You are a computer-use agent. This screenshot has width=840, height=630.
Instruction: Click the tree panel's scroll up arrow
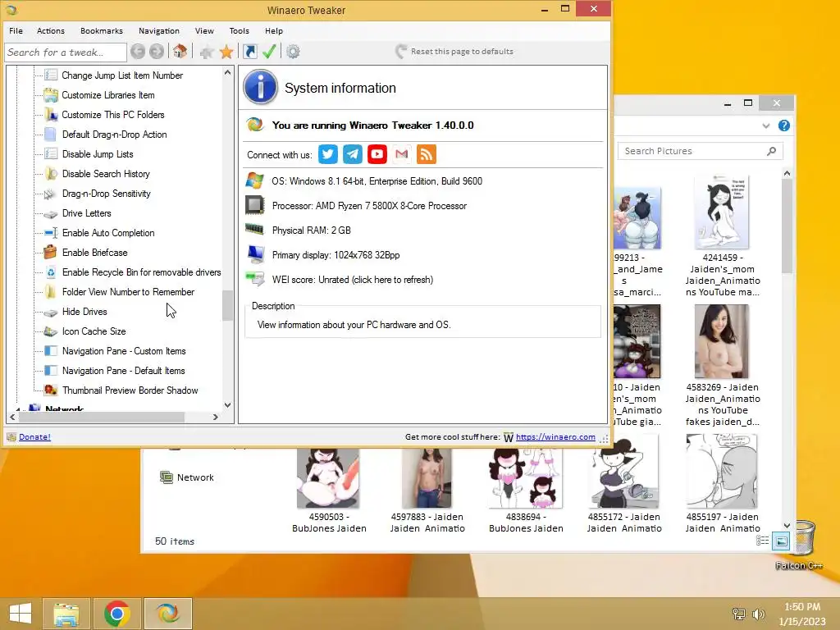pyautogui.click(x=228, y=72)
